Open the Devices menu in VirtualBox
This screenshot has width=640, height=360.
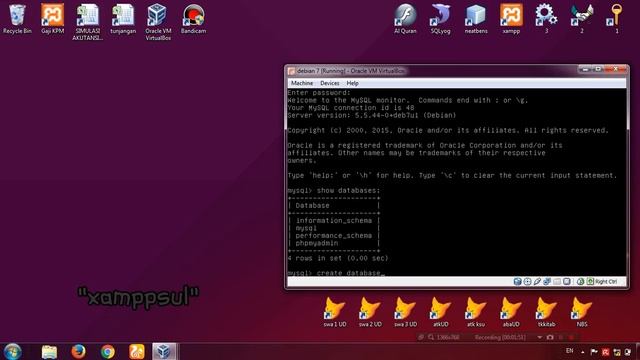[329, 83]
